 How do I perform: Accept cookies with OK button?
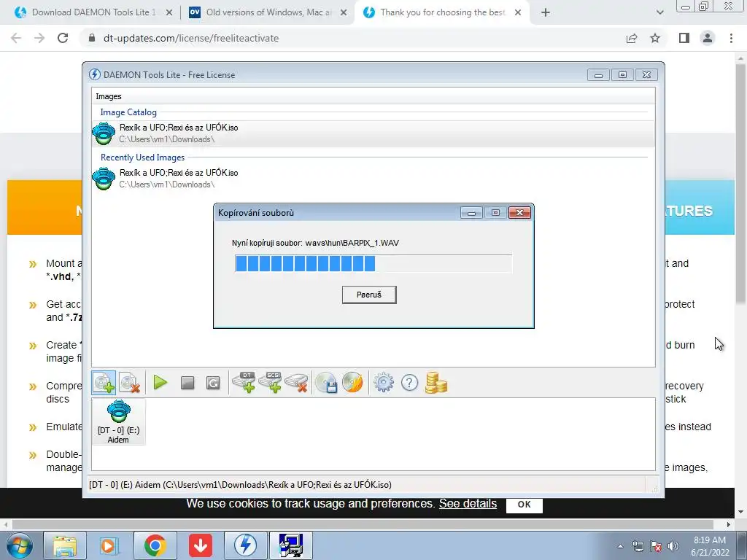click(x=524, y=505)
